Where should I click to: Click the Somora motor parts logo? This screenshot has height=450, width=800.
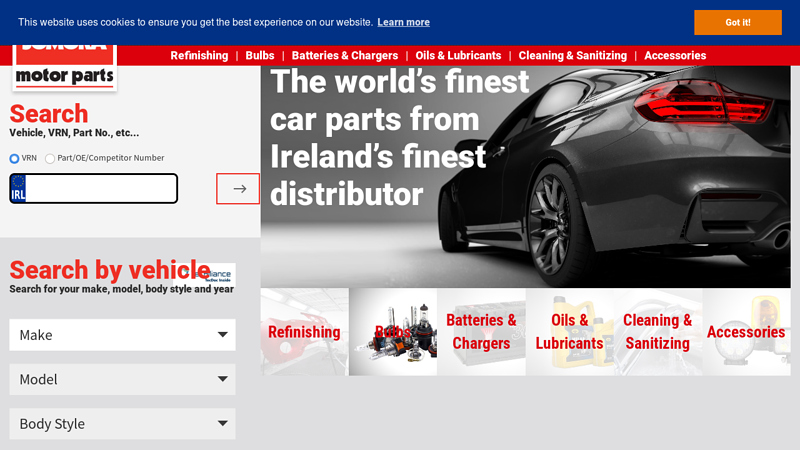point(64,68)
